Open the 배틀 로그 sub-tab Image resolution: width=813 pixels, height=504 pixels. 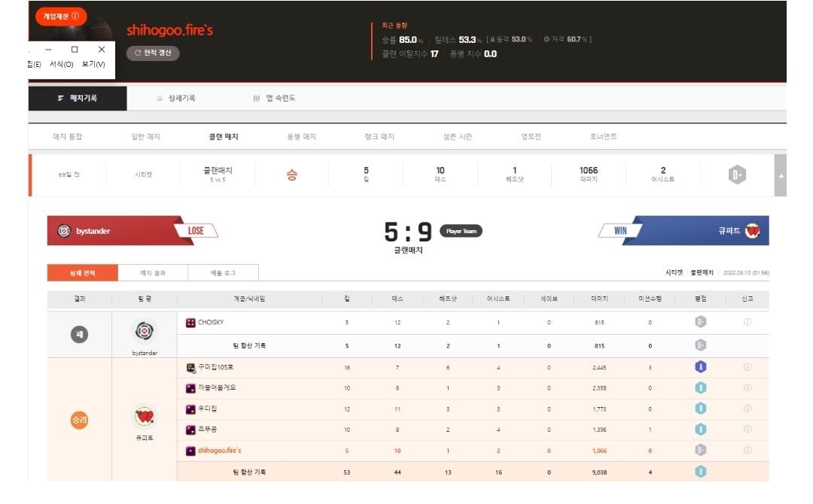click(x=223, y=273)
